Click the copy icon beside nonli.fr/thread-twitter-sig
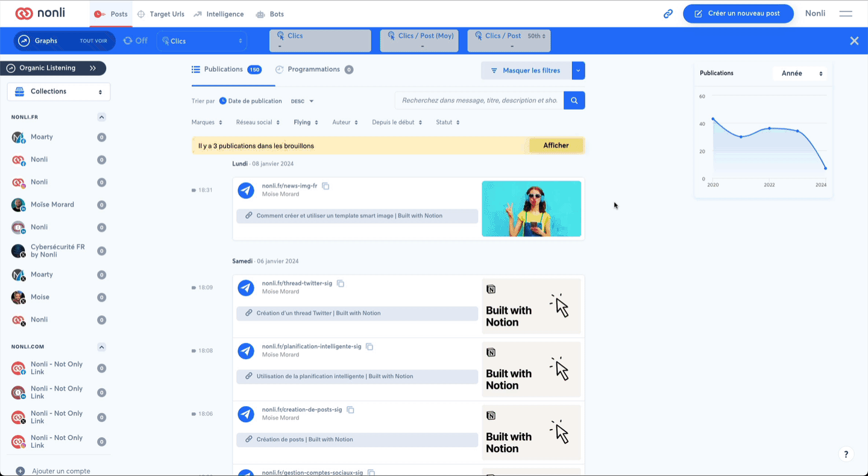 (x=341, y=283)
